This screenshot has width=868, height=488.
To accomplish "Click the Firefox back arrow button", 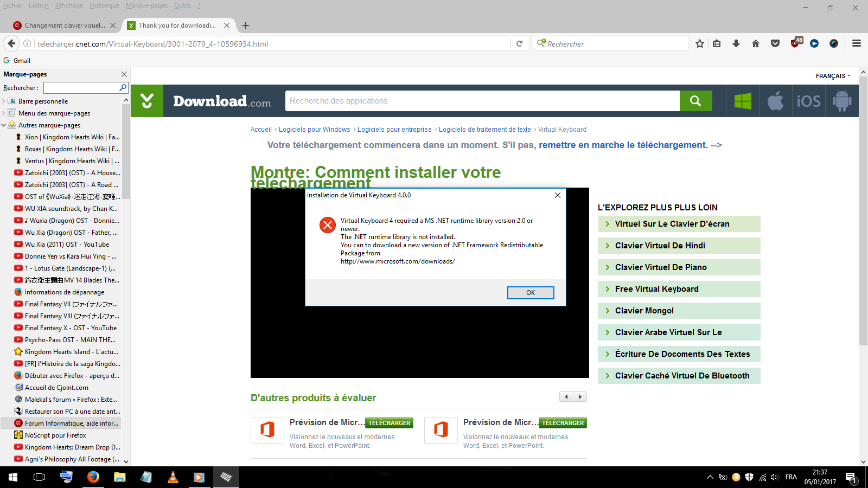I will (x=11, y=43).
